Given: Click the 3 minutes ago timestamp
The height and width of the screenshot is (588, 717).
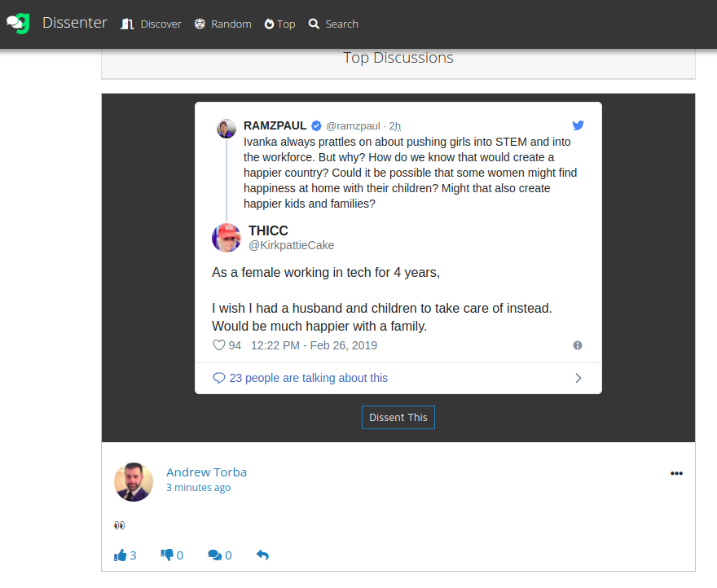Looking at the screenshot, I should click(199, 488).
